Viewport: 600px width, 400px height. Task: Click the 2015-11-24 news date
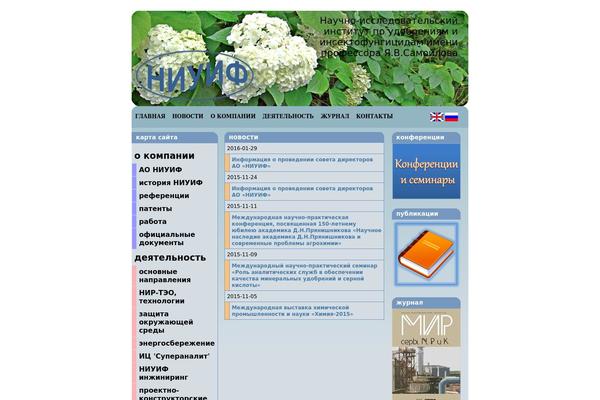pyautogui.click(x=242, y=177)
